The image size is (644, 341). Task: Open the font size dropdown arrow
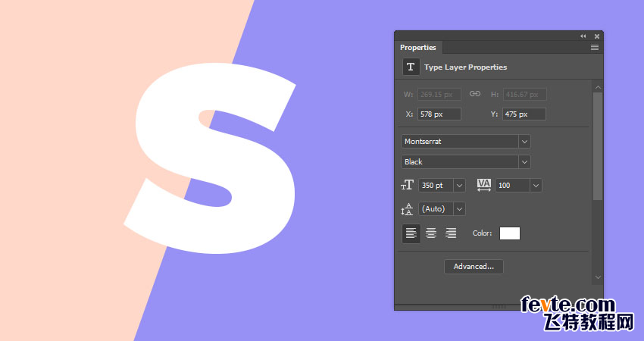[459, 186]
